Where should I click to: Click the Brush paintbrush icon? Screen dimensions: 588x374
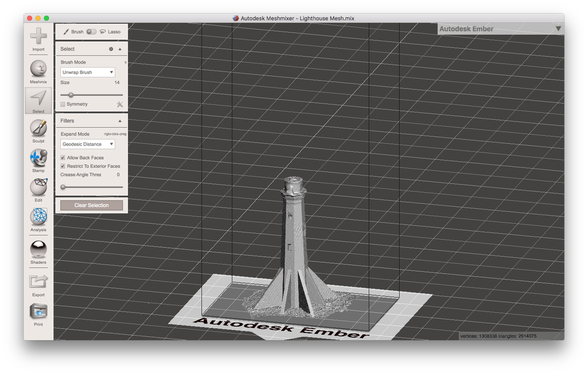66,32
